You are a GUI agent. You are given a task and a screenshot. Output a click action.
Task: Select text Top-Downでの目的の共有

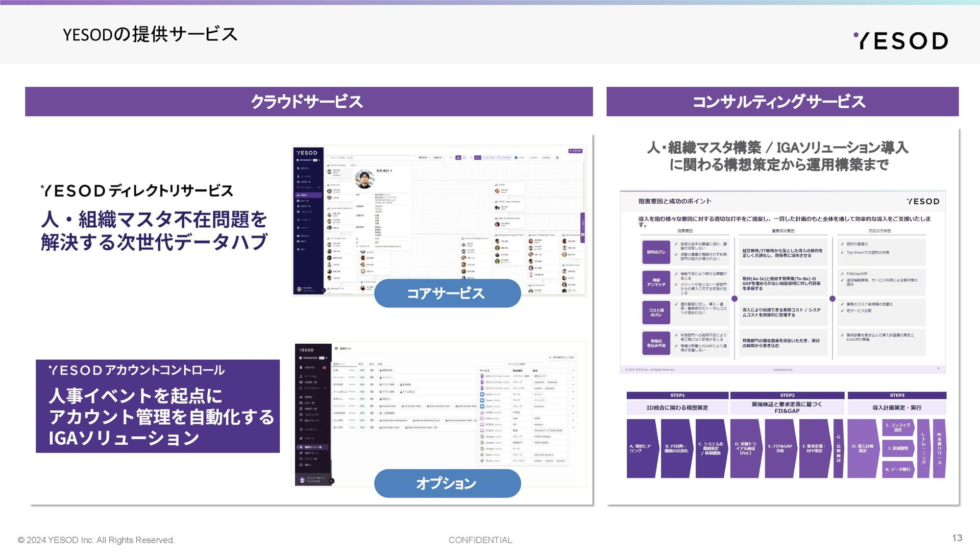[868, 253]
